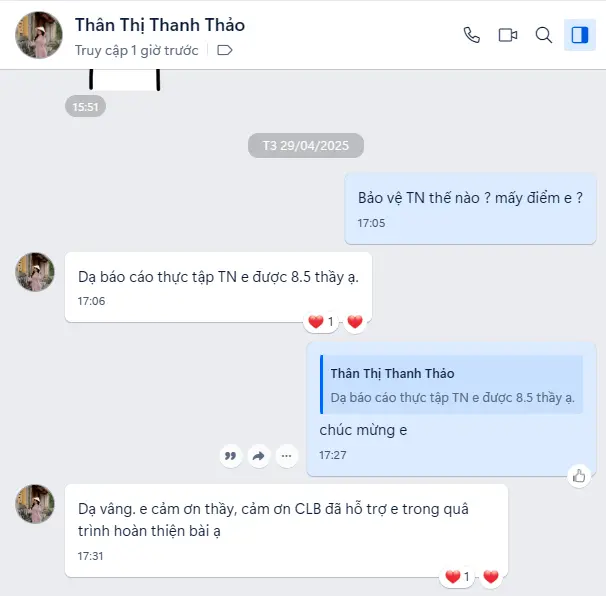Screen dimensions: 606x596
Task: Start a voice call with Thân Thị Thanh Thảo
Action: click(472, 35)
